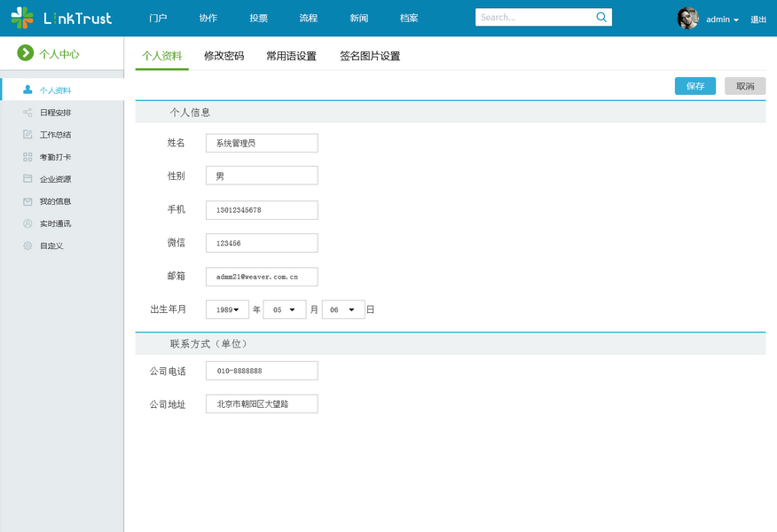The width and height of the screenshot is (777, 532).
Task: Click the 公司电话 field 010-8888888
Action: [x=263, y=371]
